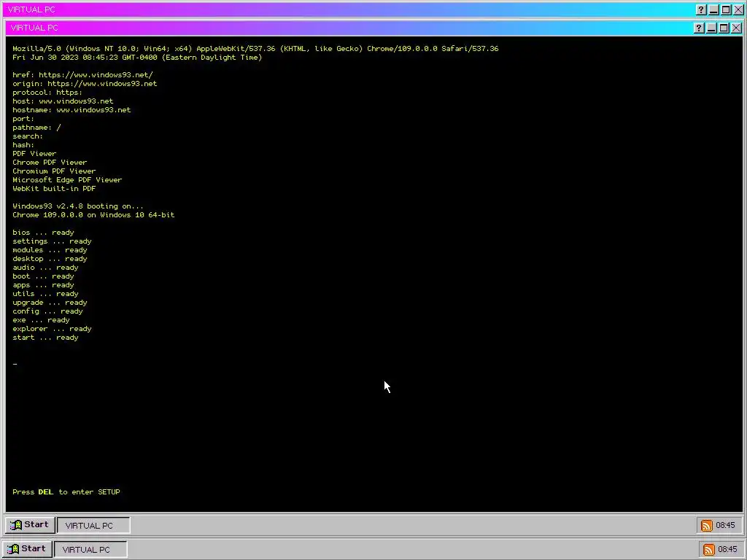Click the 08:45 clock in the inner taskbar
Screen dimensions: 747x560
pos(725,525)
